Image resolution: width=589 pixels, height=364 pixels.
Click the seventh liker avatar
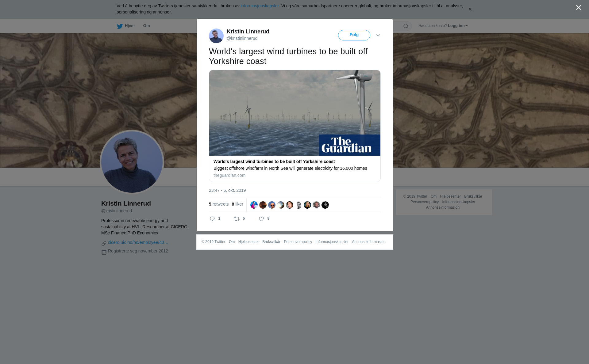[x=307, y=205]
